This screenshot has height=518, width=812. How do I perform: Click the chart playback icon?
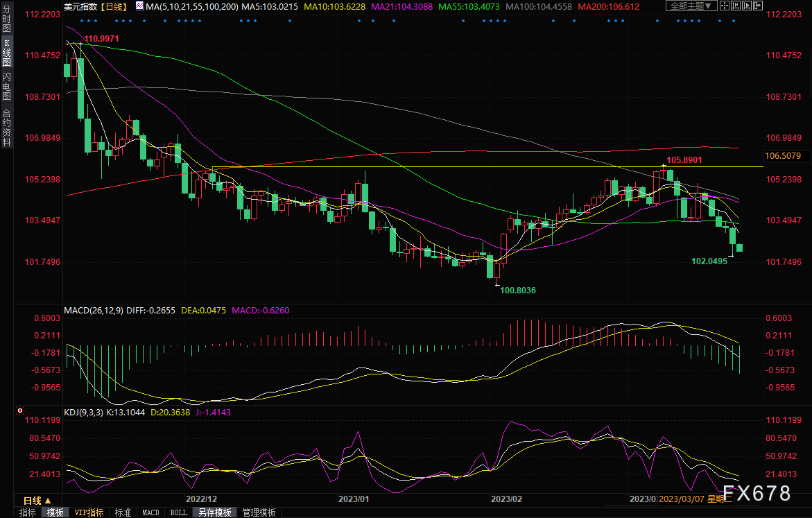pyautogui.click(x=747, y=6)
